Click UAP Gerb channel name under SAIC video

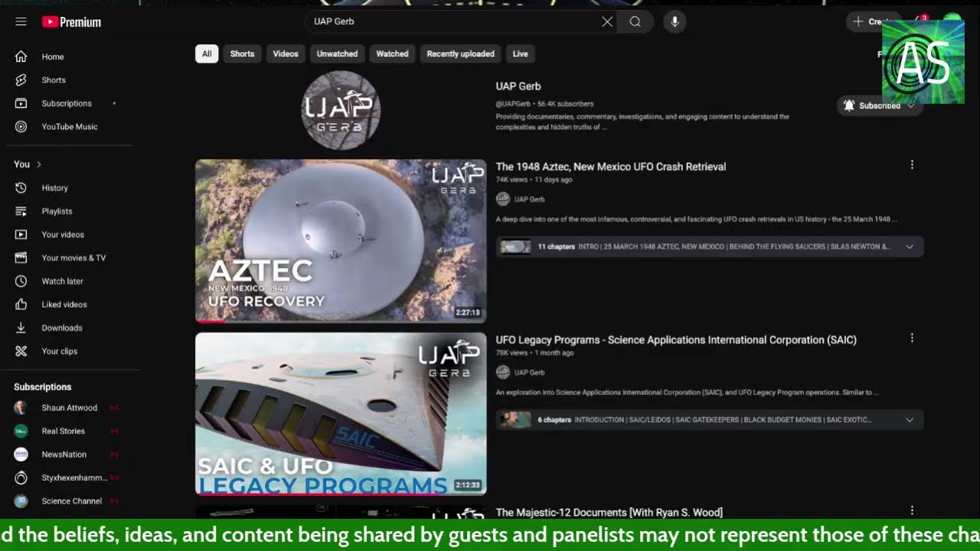click(529, 372)
